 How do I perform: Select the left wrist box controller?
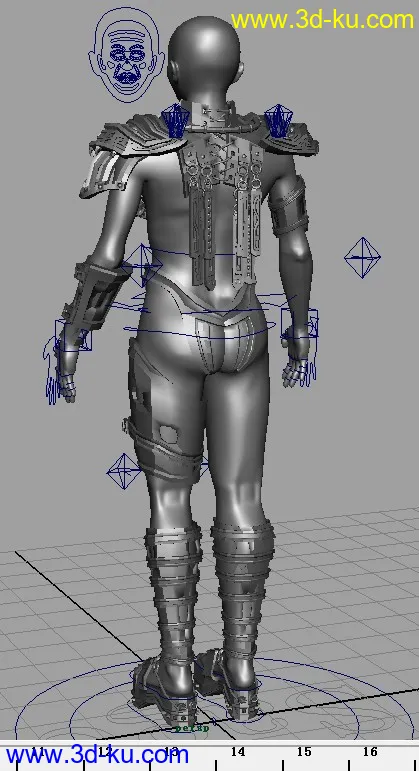[73, 335]
